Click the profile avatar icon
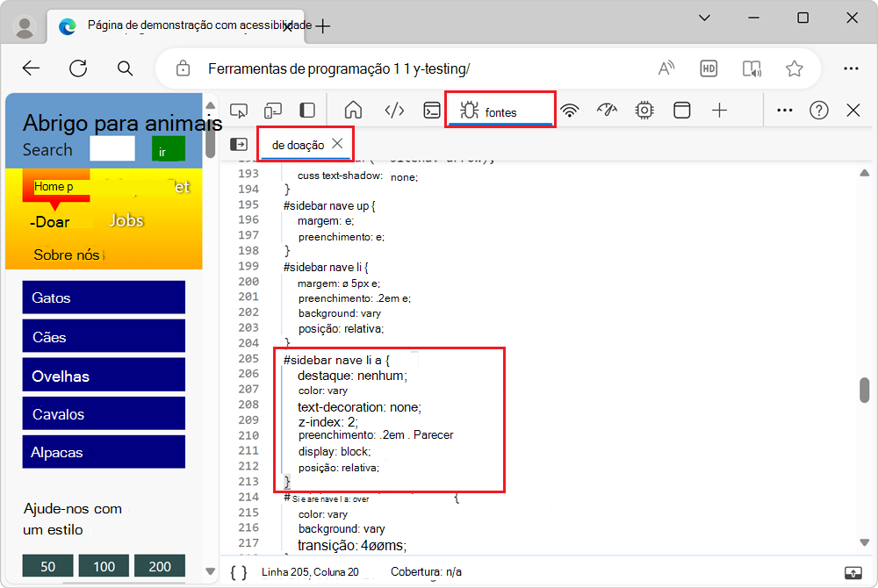The image size is (878, 588). pyautogui.click(x=25, y=26)
